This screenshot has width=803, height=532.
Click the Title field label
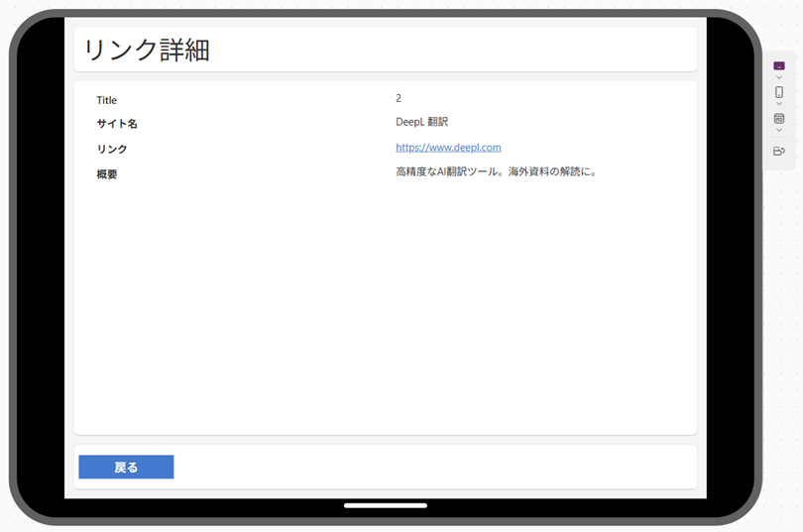[106, 100]
